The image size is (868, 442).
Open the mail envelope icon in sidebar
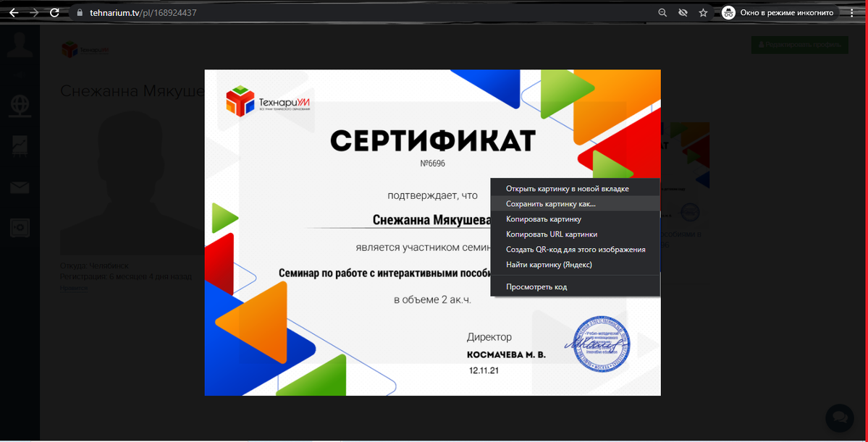click(x=20, y=187)
